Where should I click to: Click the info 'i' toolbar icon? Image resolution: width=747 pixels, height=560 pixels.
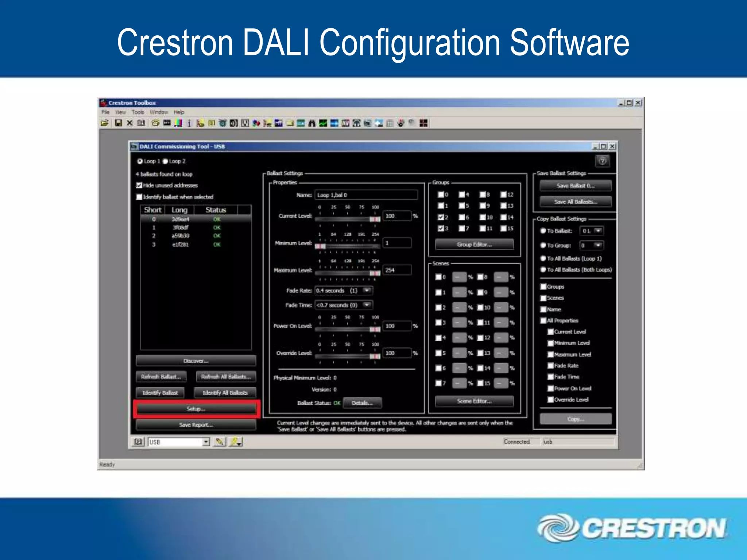click(189, 123)
